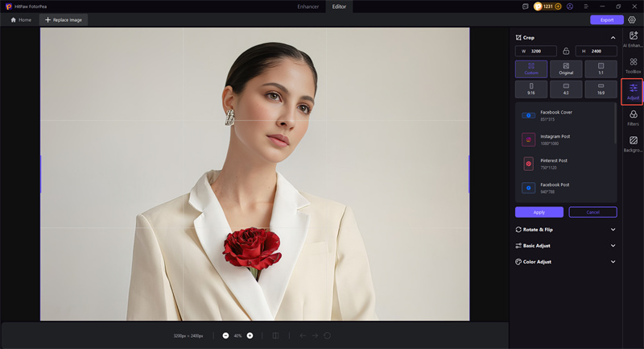Screen dimensions: 644x349
Task: Open the AI Enhancer sidebar tool
Action: click(x=634, y=39)
